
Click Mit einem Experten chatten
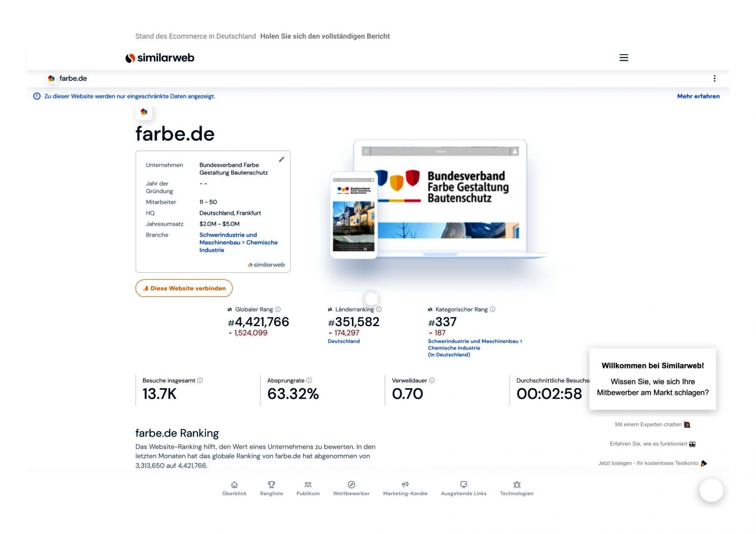point(652,425)
